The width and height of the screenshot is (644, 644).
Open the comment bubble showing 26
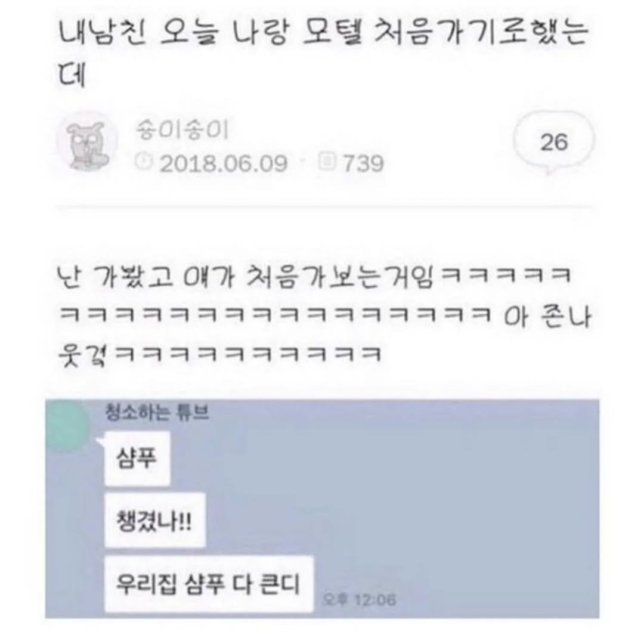pos(553,143)
